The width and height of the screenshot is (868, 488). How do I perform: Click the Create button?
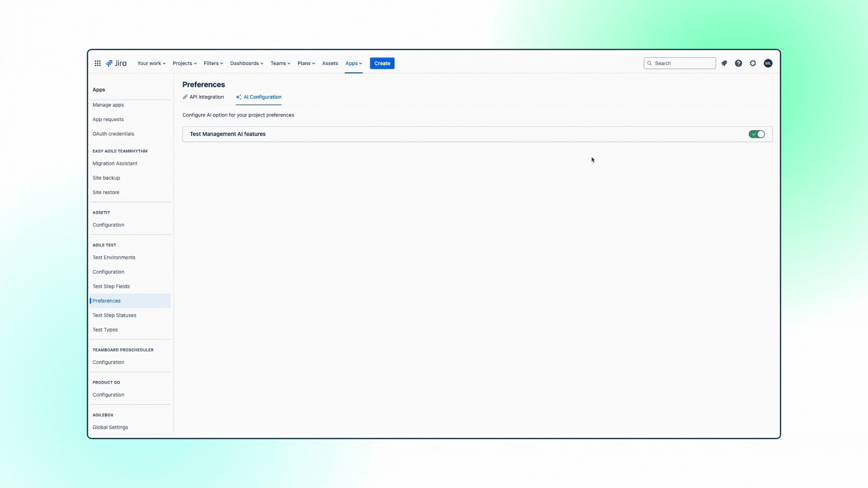(382, 63)
